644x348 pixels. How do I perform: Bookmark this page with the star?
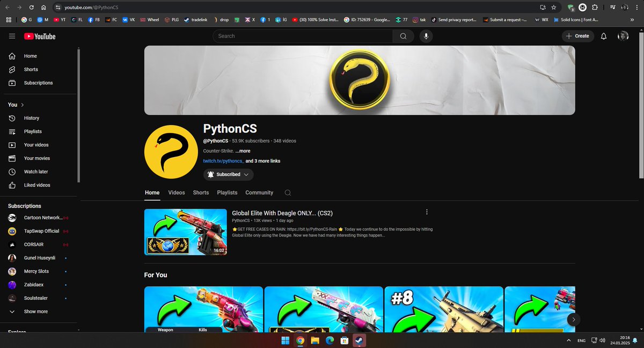coord(553,8)
